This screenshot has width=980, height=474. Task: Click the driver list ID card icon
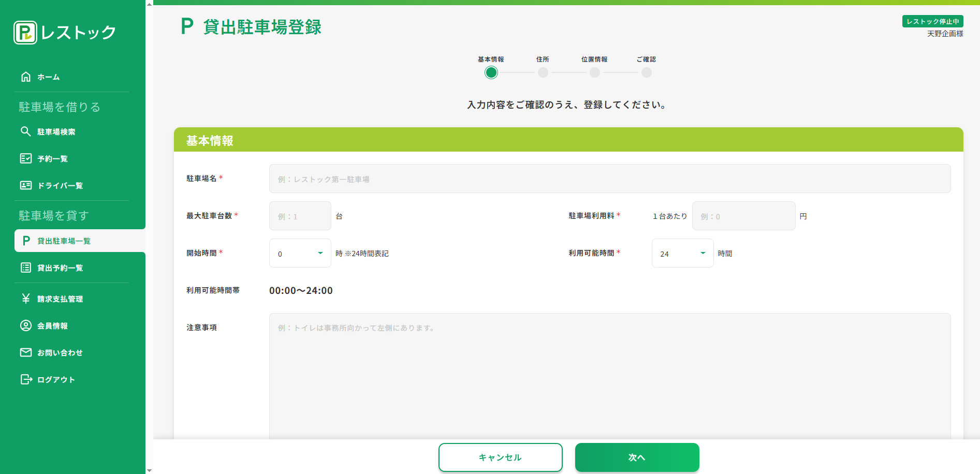point(26,185)
